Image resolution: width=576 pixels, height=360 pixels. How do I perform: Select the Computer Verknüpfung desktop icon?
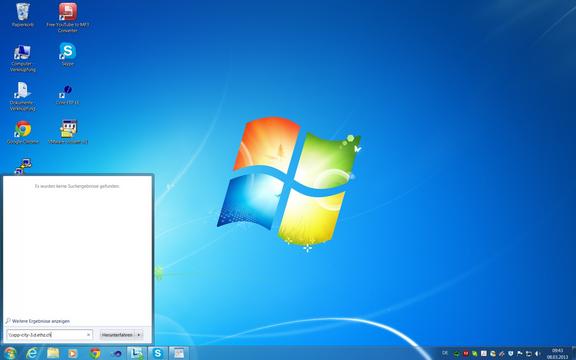tap(22, 58)
